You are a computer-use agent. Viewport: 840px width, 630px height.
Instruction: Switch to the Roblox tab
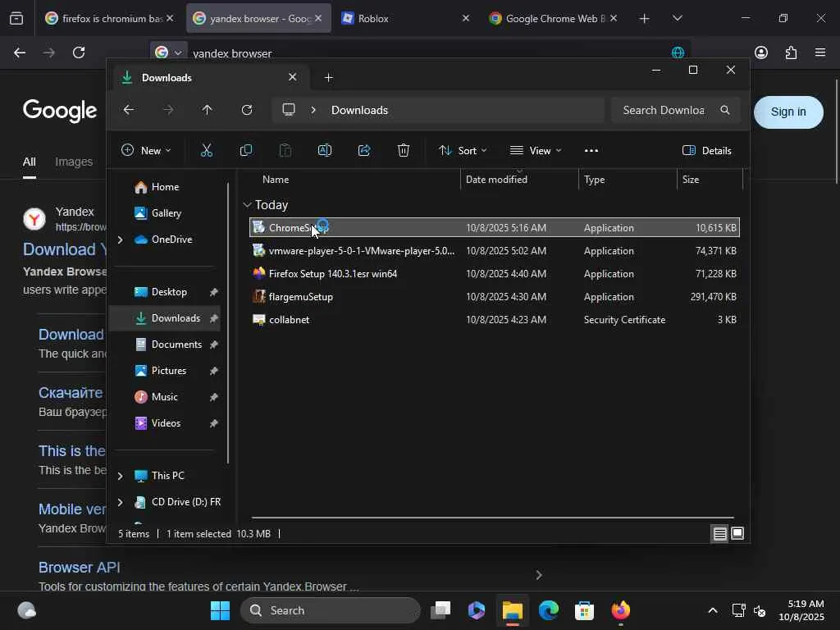click(405, 19)
